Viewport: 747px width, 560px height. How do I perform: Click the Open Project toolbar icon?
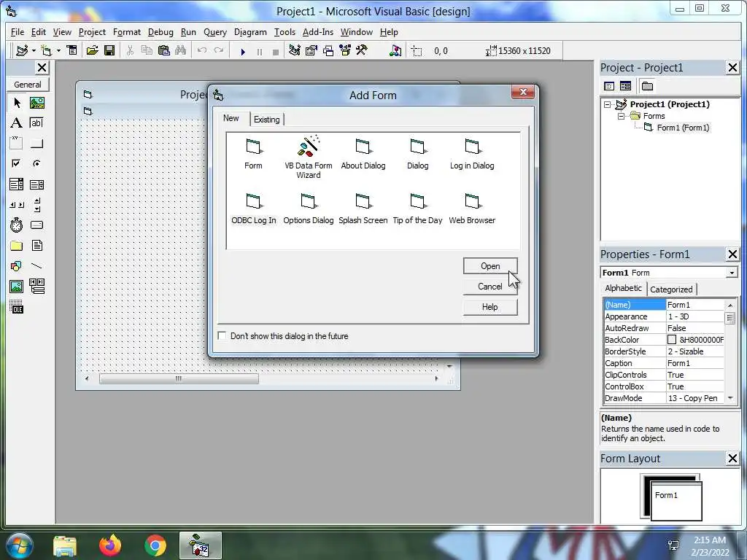click(x=93, y=50)
